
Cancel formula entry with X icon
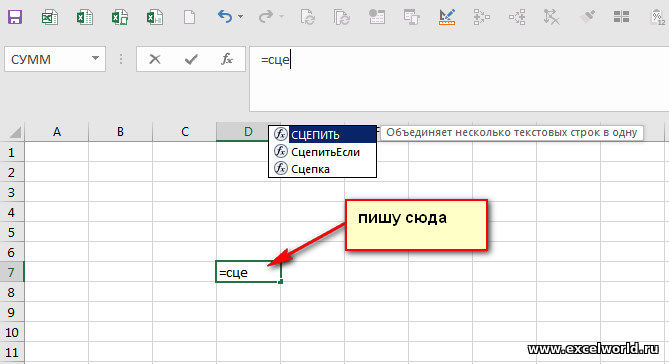[x=155, y=59]
